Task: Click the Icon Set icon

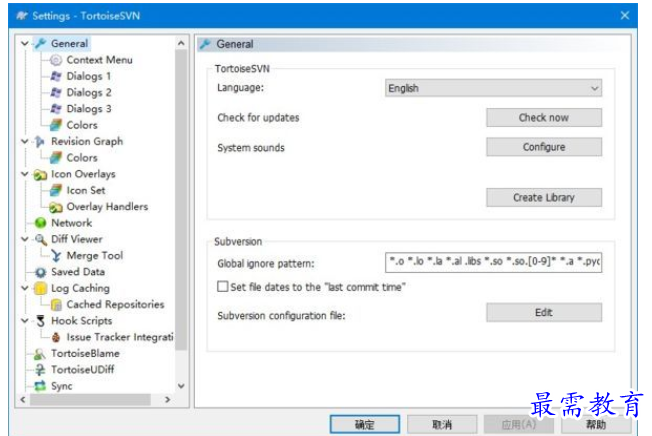Action: tap(56, 190)
